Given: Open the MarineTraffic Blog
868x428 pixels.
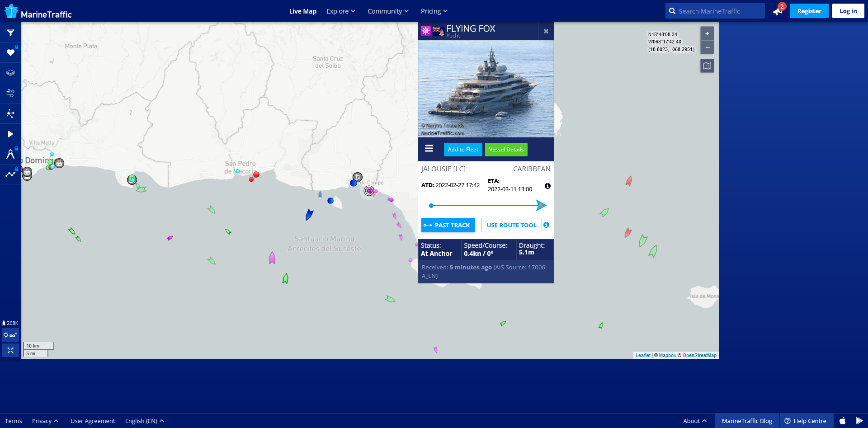Looking at the screenshot, I should click(747, 421).
